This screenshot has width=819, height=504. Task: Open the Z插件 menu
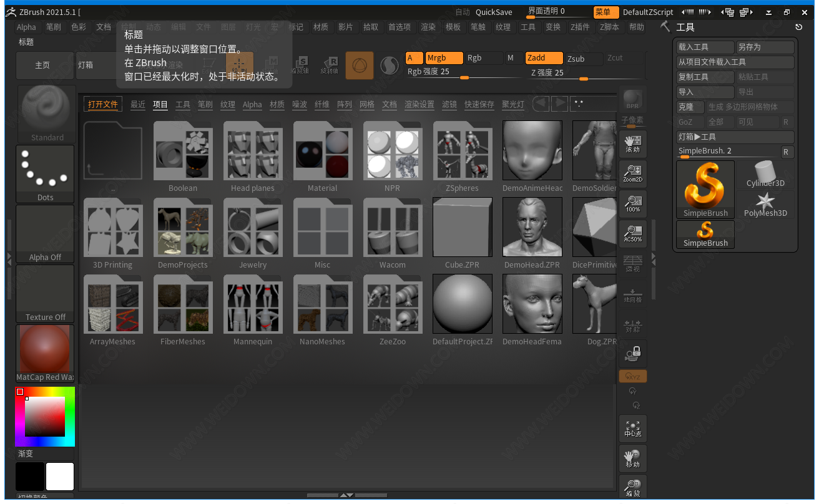(580, 27)
